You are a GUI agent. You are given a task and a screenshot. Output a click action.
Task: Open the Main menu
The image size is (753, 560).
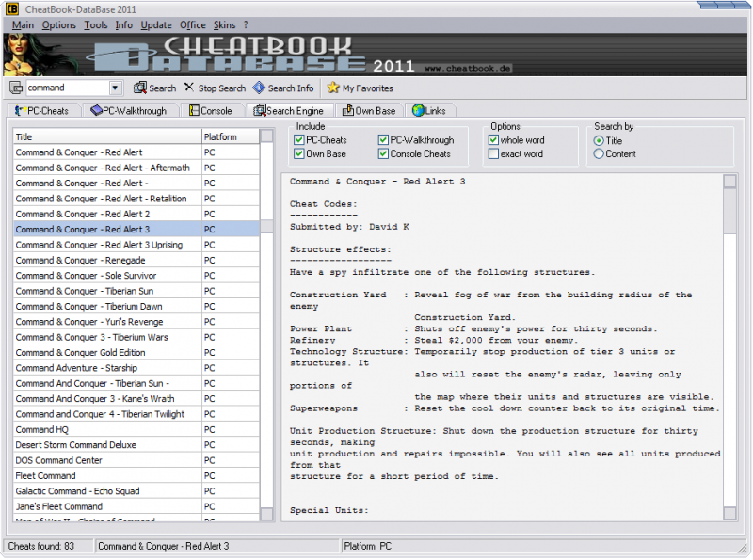pos(23,25)
